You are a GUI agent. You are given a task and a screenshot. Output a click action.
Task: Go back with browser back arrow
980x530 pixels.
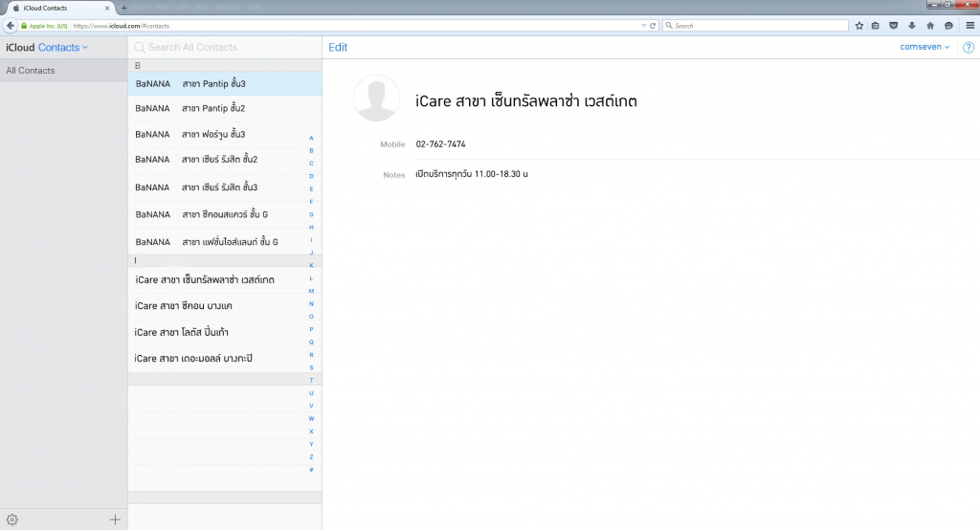coord(10,26)
